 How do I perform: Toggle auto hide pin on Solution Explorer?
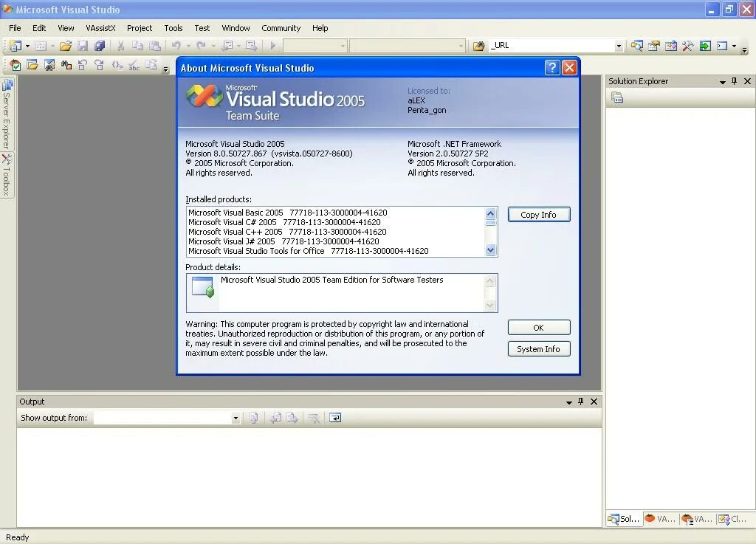[735, 81]
